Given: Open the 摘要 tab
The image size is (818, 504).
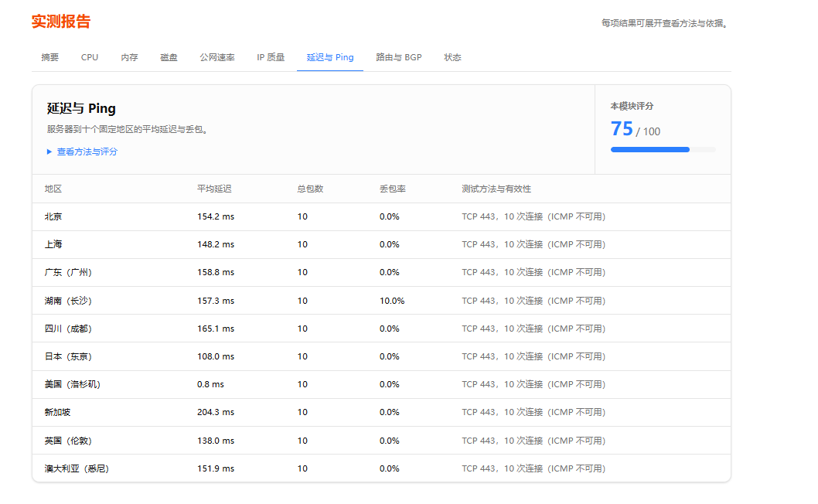Looking at the screenshot, I should point(50,57).
